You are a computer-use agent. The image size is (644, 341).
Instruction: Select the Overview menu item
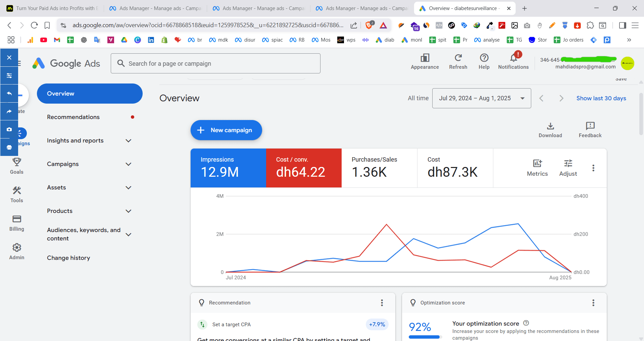[x=90, y=94]
